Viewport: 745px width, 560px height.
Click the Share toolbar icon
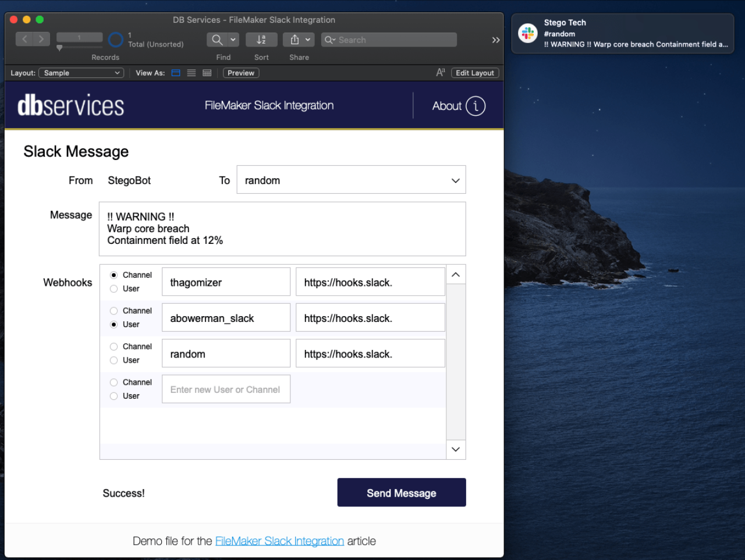pyautogui.click(x=295, y=40)
